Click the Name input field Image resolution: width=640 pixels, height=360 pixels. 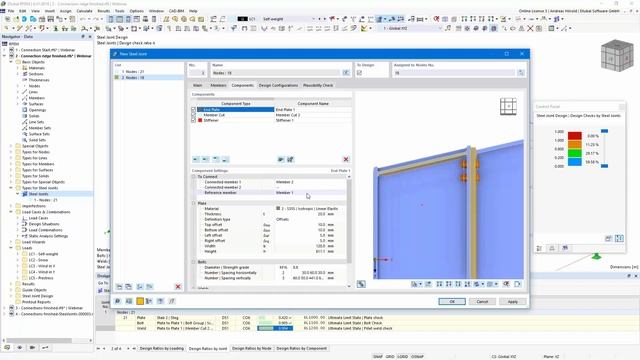[x=276, y=73]
